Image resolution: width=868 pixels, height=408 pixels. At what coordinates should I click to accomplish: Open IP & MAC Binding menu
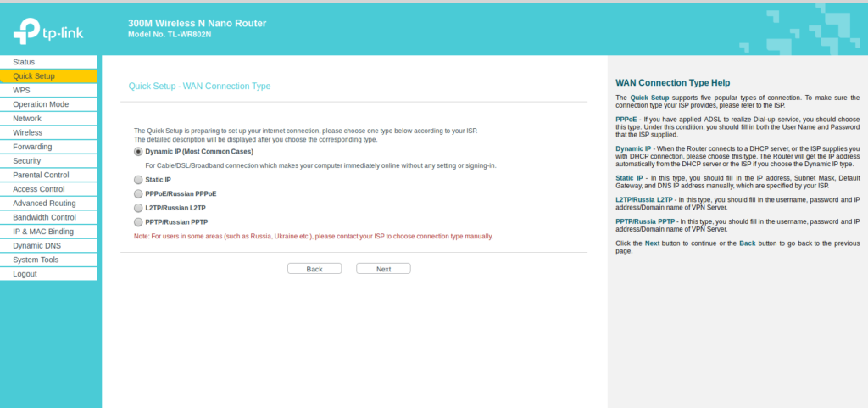(x=43, y=232)
